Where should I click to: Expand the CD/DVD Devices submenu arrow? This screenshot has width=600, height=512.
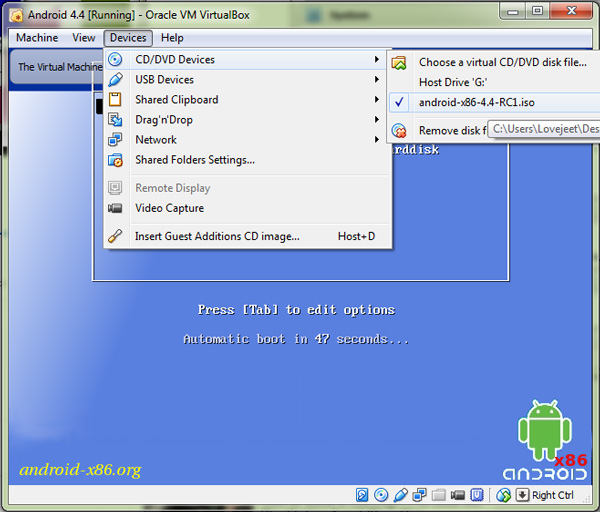(x=377, y=59)
